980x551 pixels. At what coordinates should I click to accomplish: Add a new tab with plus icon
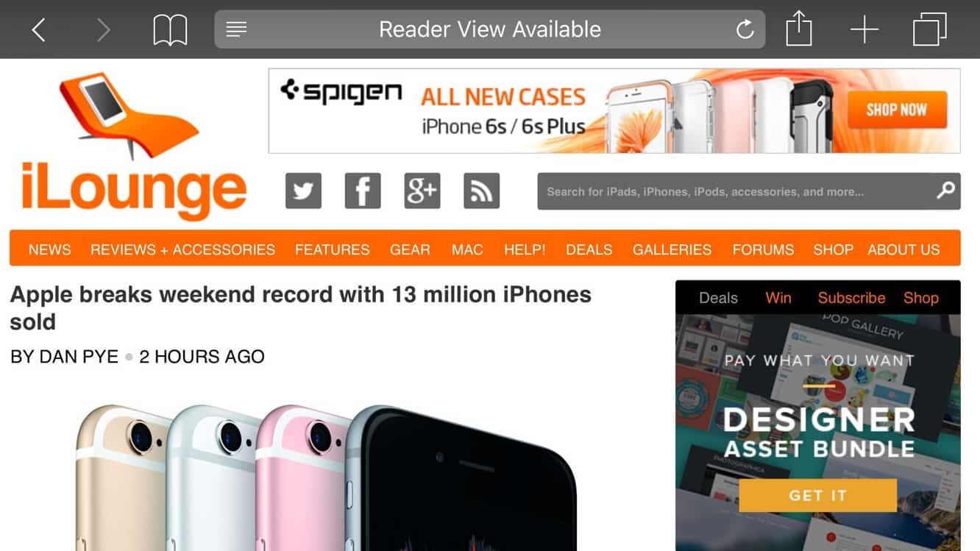864,30
